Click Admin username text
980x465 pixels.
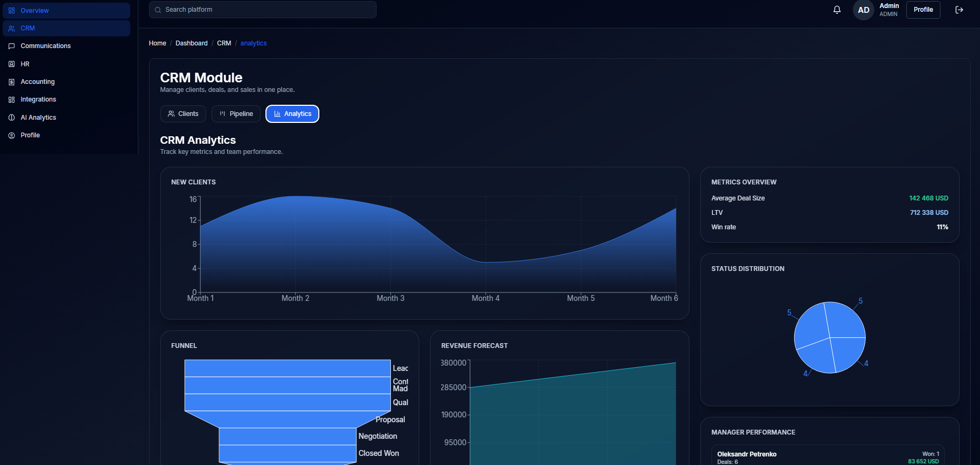[x=889, y=6]
